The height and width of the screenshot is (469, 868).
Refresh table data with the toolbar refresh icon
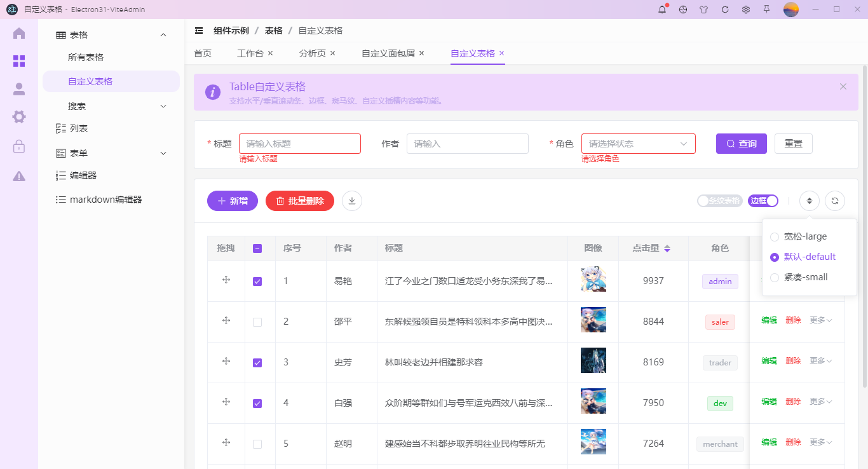834,200
